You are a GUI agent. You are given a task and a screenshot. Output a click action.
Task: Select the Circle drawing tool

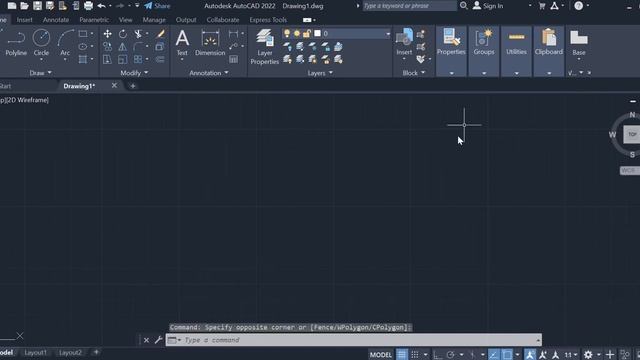[x=41, y=43]
